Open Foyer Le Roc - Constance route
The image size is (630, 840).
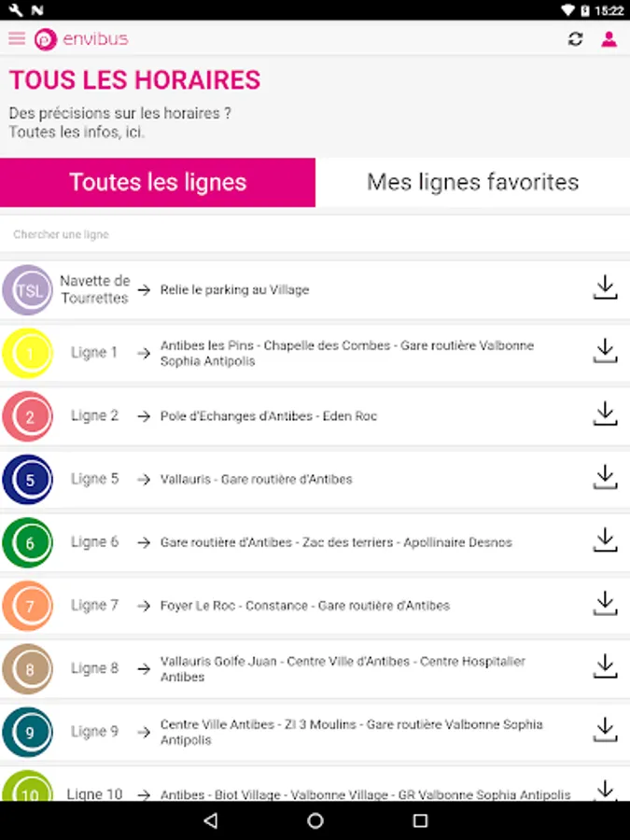(304, 606)
